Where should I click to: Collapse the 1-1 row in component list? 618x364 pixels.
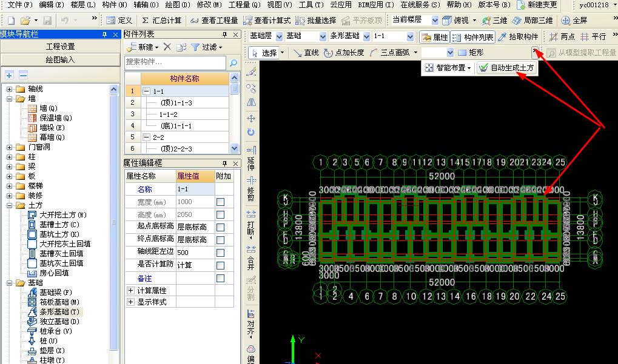(x=146, y=91)
